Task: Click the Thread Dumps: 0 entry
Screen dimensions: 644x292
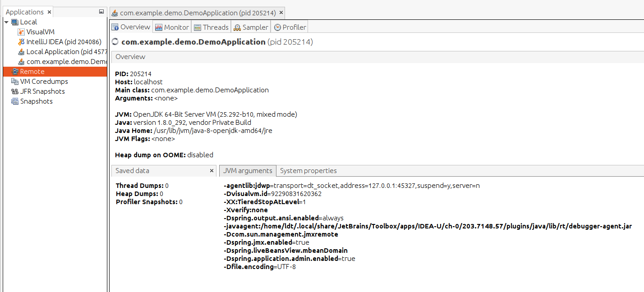Action: [x=142, y=186]
